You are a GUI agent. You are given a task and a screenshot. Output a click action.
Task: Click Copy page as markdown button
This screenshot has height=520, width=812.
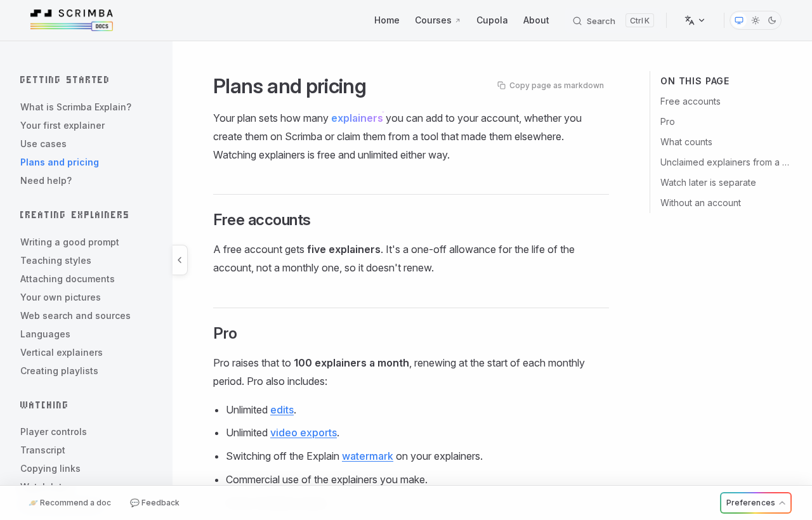(551, 85)
